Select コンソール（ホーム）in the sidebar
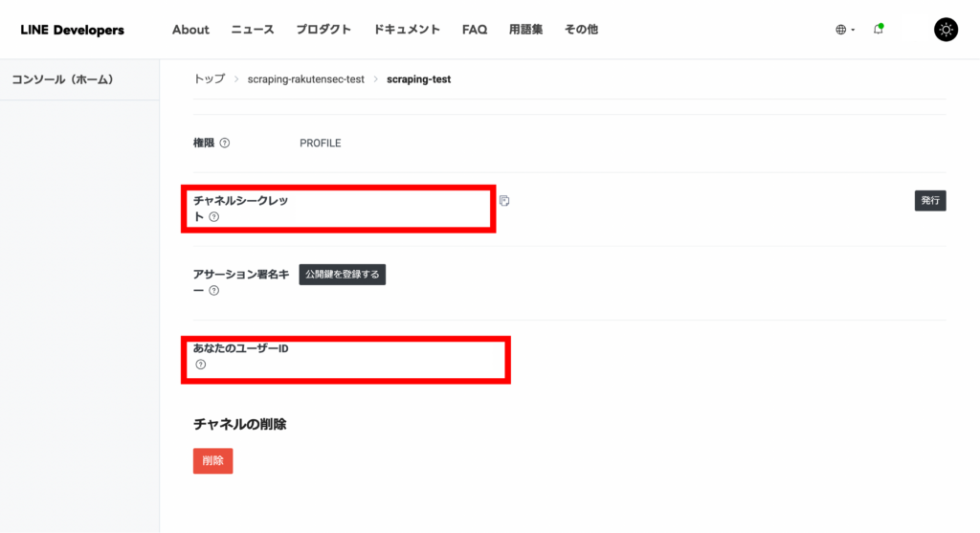Viewport: 980px width, 533px height. coord(62,79)
